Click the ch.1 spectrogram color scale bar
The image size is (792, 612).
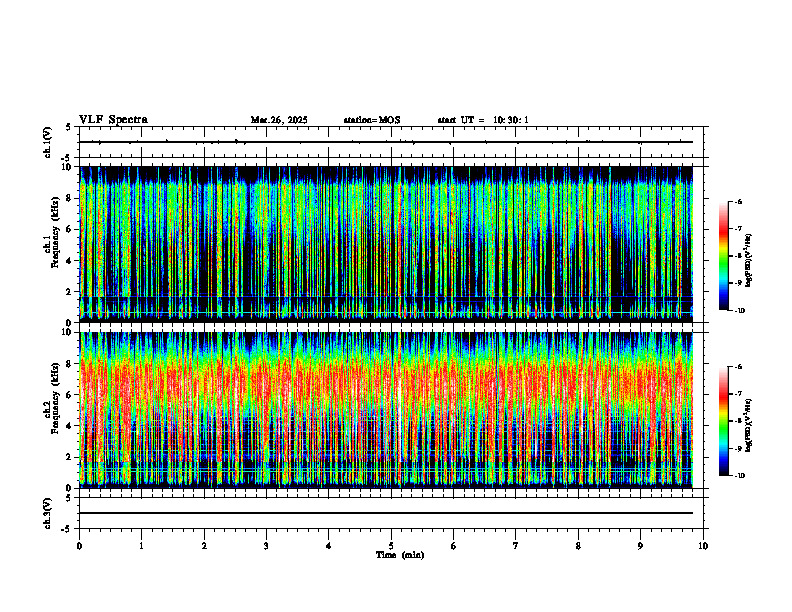[x=723, y=256]
